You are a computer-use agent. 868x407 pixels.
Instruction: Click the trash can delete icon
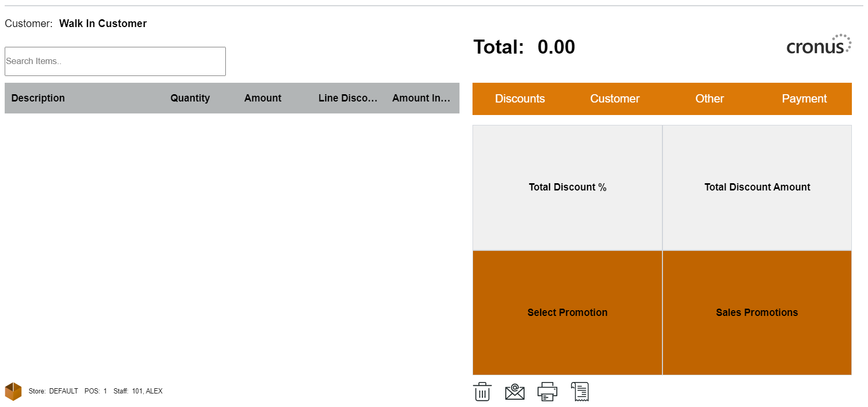482,391
